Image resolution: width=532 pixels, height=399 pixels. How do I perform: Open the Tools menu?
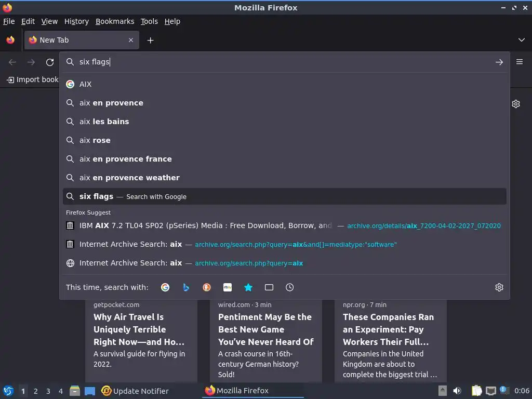tap(149, 21)
